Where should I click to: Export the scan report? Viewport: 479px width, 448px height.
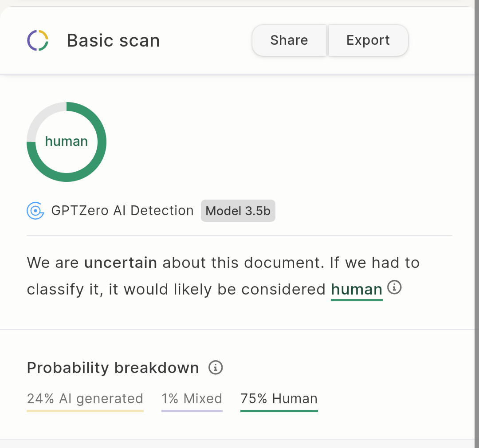368,40
